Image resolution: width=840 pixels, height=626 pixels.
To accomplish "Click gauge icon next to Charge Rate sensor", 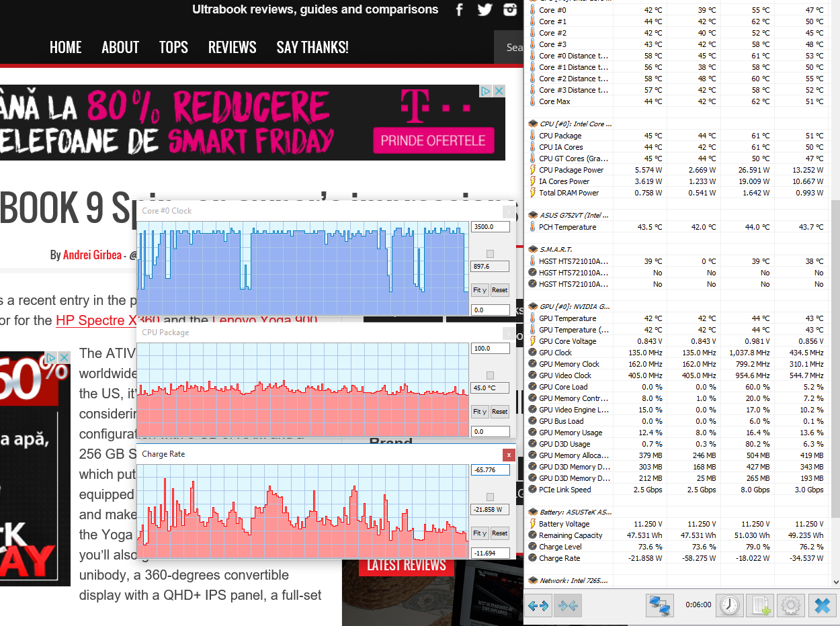I will point(532,558).
